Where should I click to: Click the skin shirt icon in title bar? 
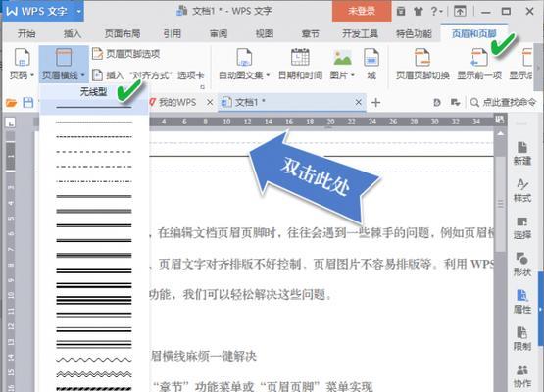(419, 11)
